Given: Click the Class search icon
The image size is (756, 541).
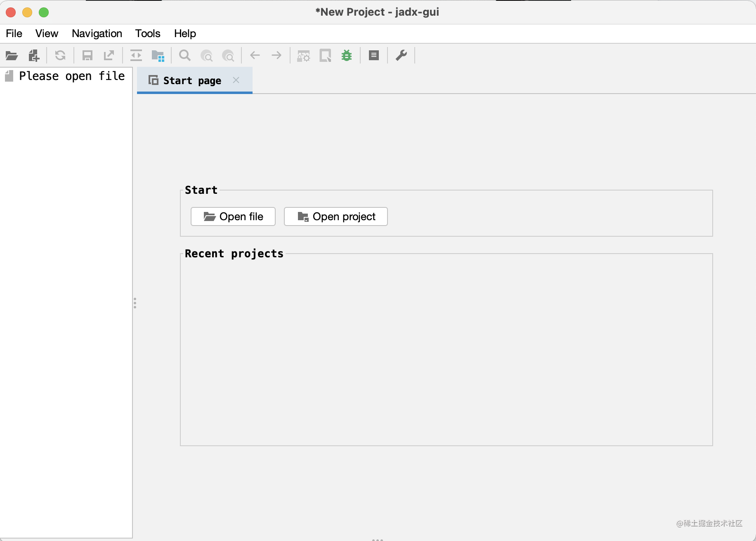Looking at the screenshot, I should [x=206, y=56].
